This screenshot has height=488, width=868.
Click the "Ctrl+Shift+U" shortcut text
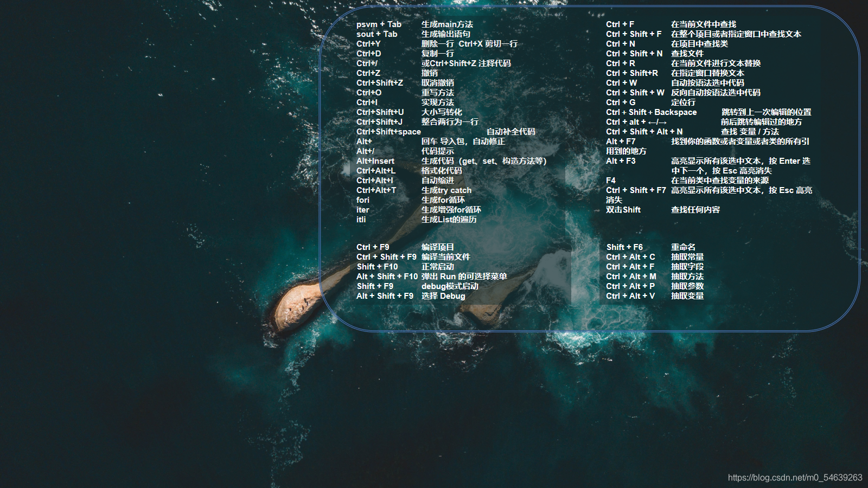(380, 112)
